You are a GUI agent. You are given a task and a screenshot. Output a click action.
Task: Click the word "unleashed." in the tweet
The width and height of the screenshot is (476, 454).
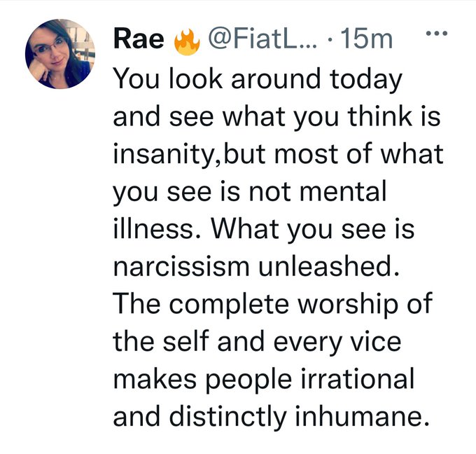tap(328, 266)
